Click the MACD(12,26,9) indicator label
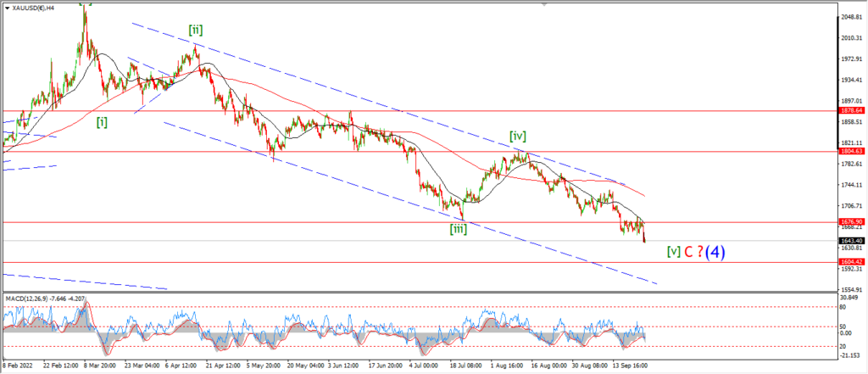Screen dimensions: 868x374 coord(27,298)
